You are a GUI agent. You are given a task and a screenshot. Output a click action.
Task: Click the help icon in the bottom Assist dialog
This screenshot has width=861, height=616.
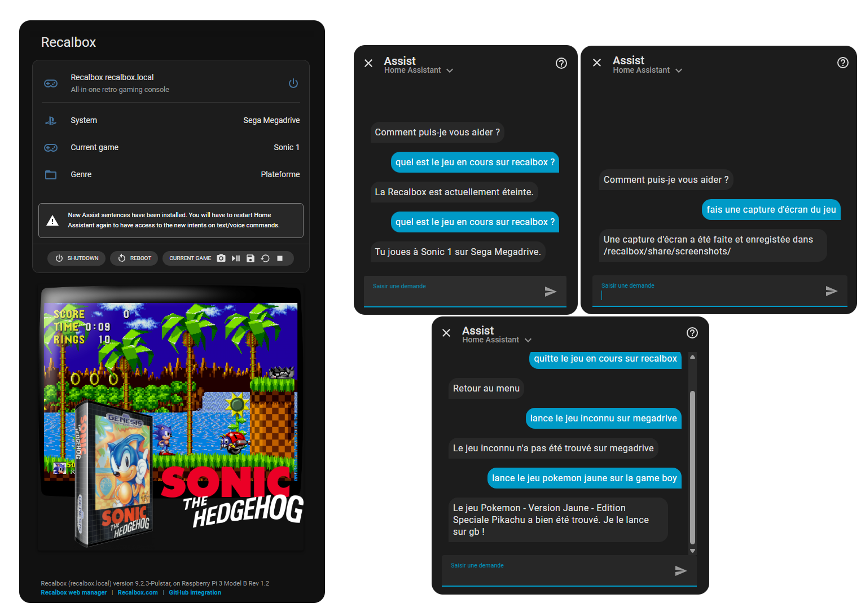pos(692,333)
